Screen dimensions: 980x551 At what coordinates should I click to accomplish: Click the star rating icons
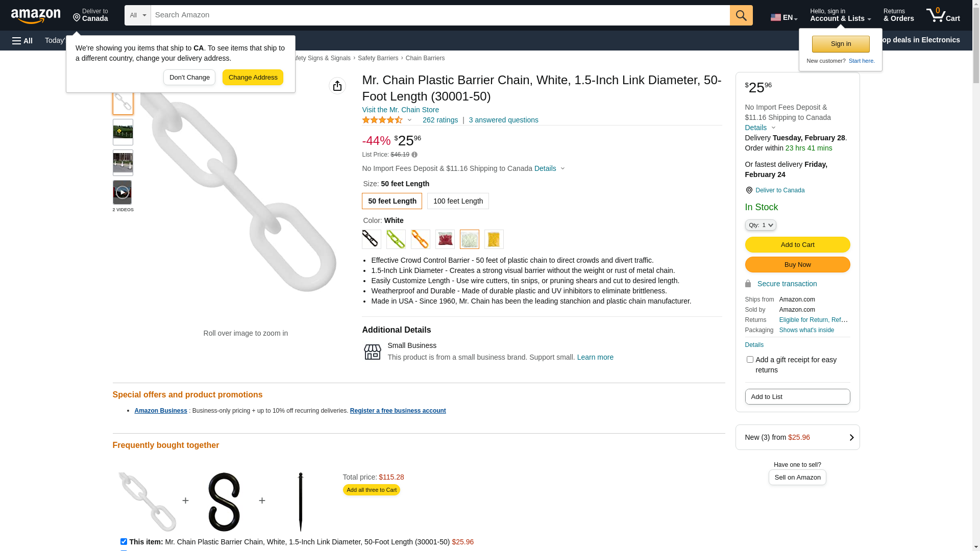[x=382, y=120]
